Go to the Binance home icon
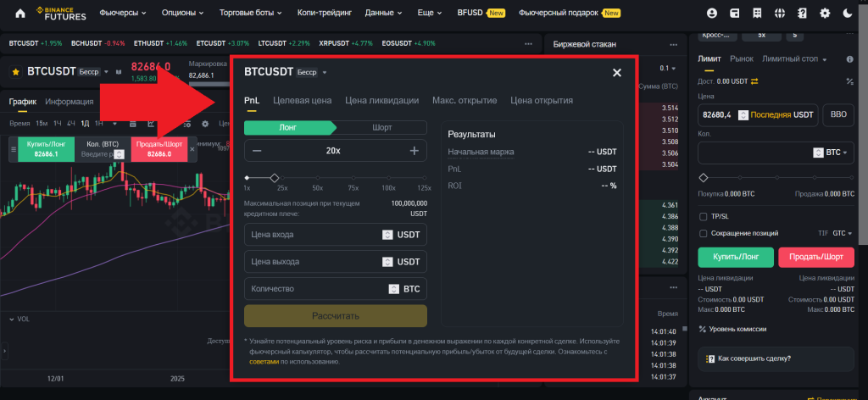Image resolution: width=868 pixels, height=400 pixels. [20, 14]
